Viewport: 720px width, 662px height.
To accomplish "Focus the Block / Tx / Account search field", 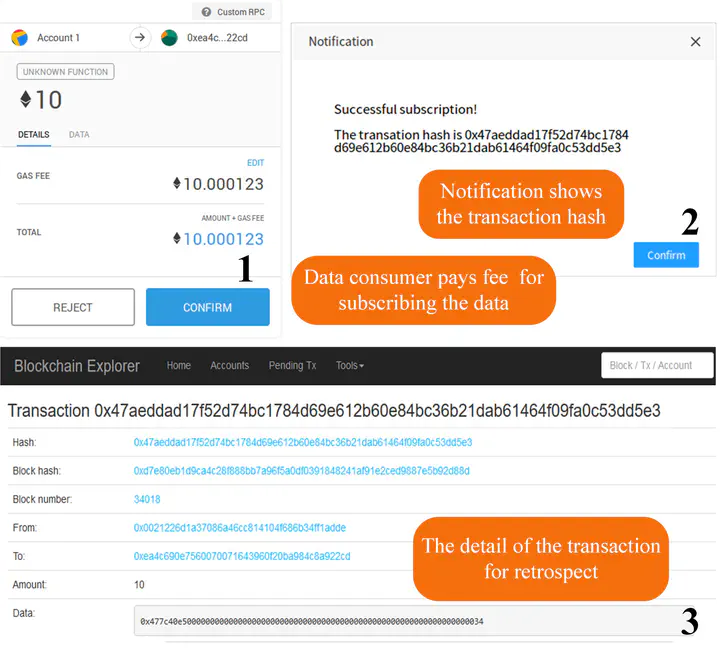I will tap(657, 365).
